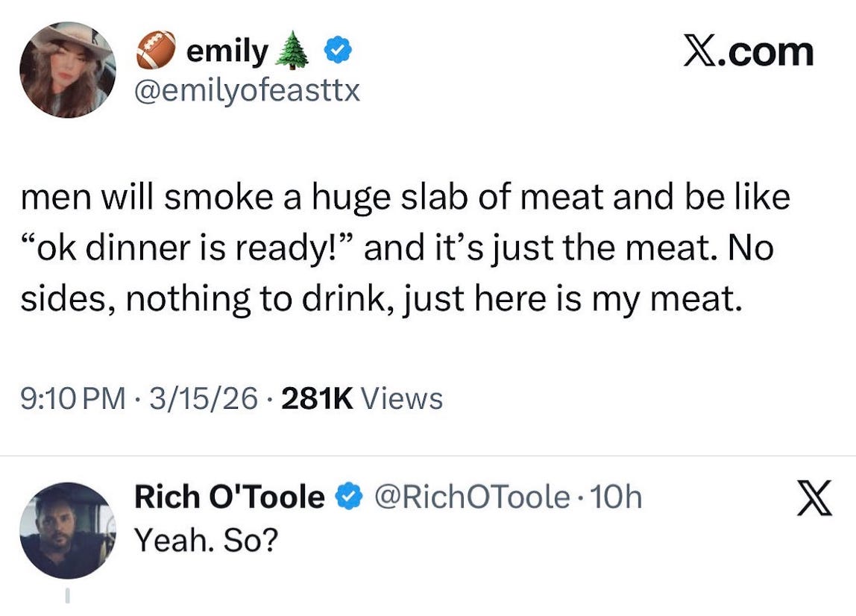This screenshot has height=616, width=856.
Task: Click the thread line below Rich's avatar
Action: 67,596
